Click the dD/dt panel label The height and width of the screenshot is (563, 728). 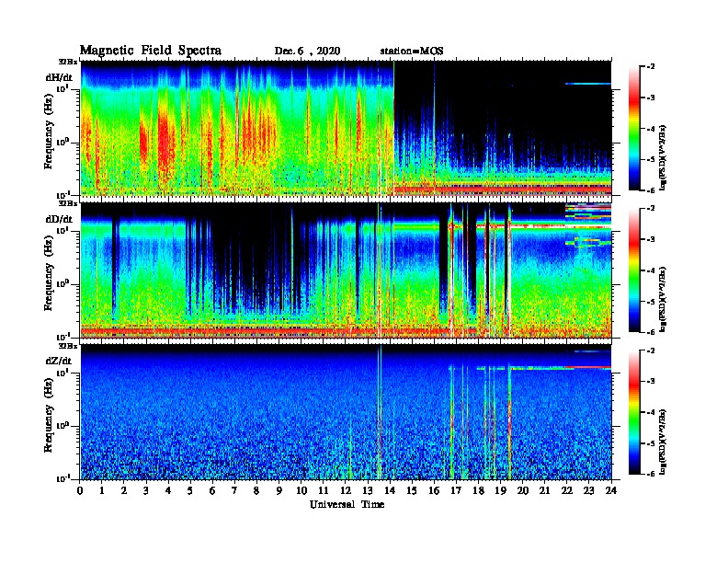coord(59,219)
